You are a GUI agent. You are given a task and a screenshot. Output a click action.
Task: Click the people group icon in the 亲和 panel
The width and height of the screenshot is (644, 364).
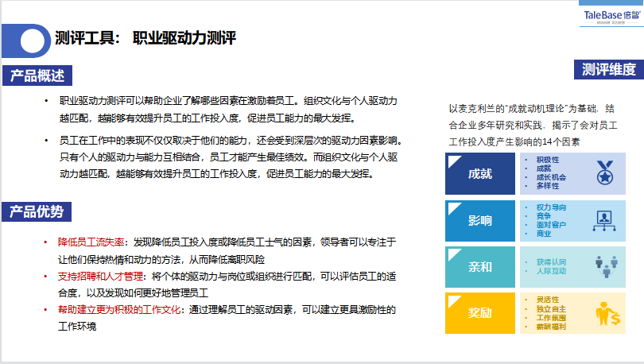607,266
